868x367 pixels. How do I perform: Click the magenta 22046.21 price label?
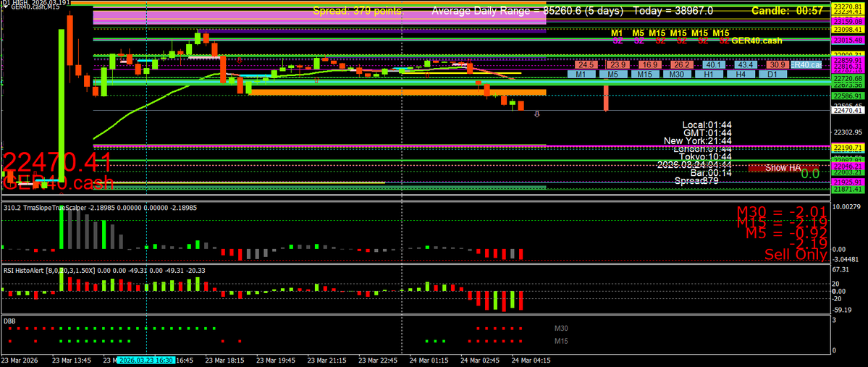pos(846,166)
